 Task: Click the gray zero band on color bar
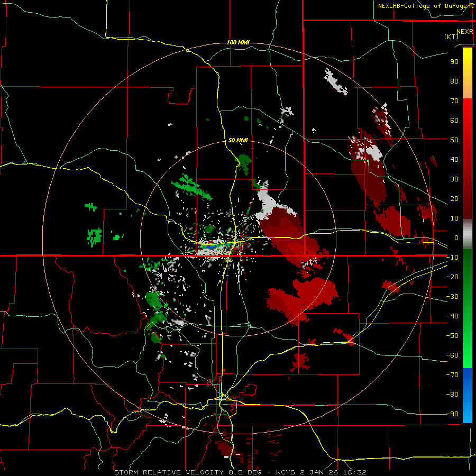click(467, 234)
